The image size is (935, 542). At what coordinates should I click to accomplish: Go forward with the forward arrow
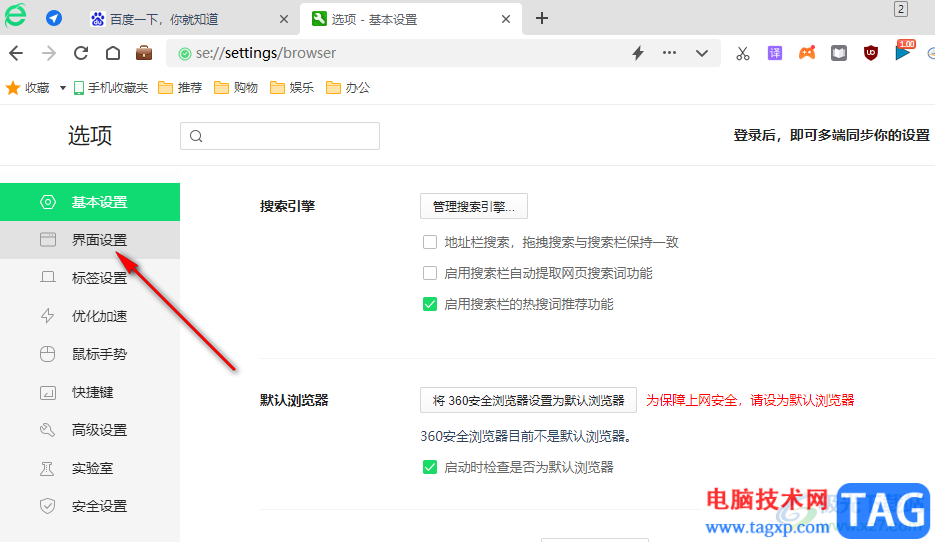coord(49,54)
